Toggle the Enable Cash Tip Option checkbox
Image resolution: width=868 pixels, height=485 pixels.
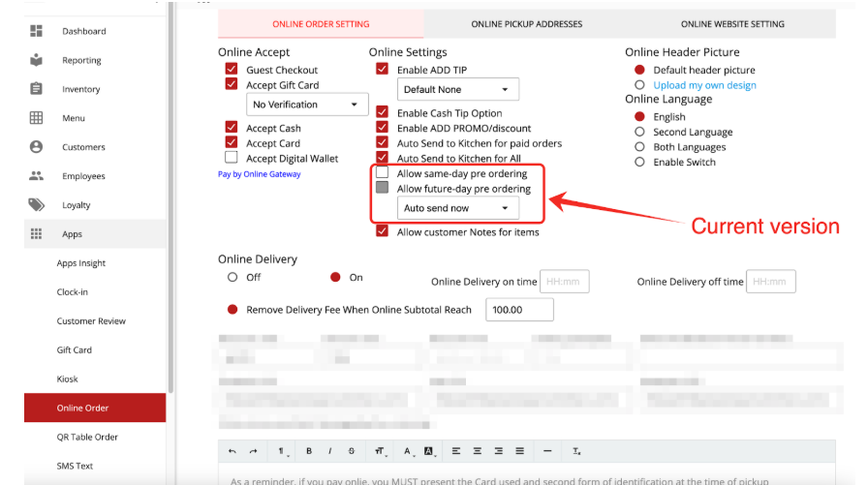click(382, 112)
